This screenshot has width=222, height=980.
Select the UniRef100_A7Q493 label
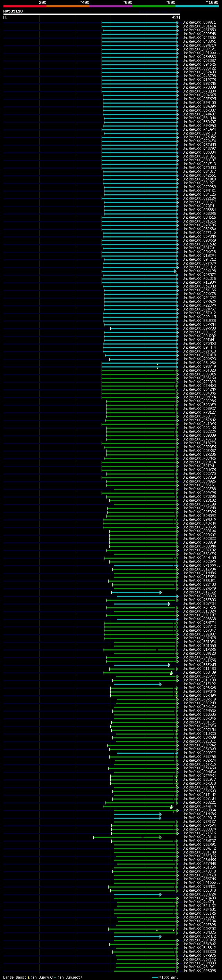199,898
